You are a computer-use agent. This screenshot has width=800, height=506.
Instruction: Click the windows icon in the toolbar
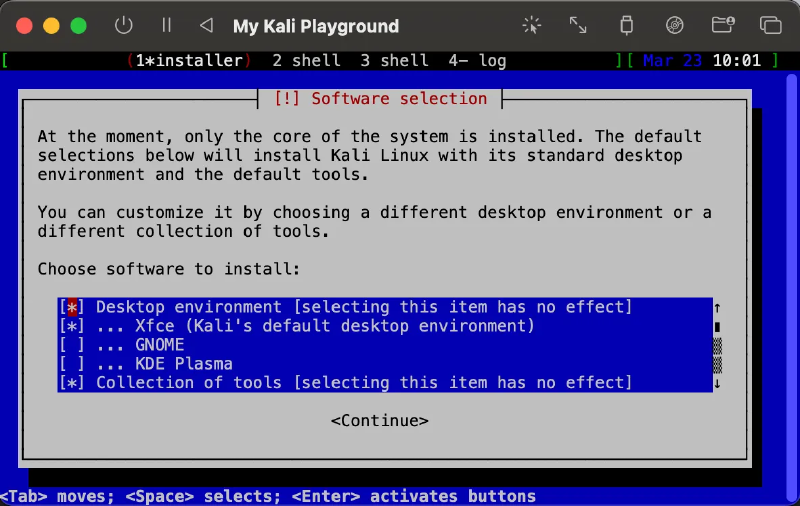coord(770,26)
